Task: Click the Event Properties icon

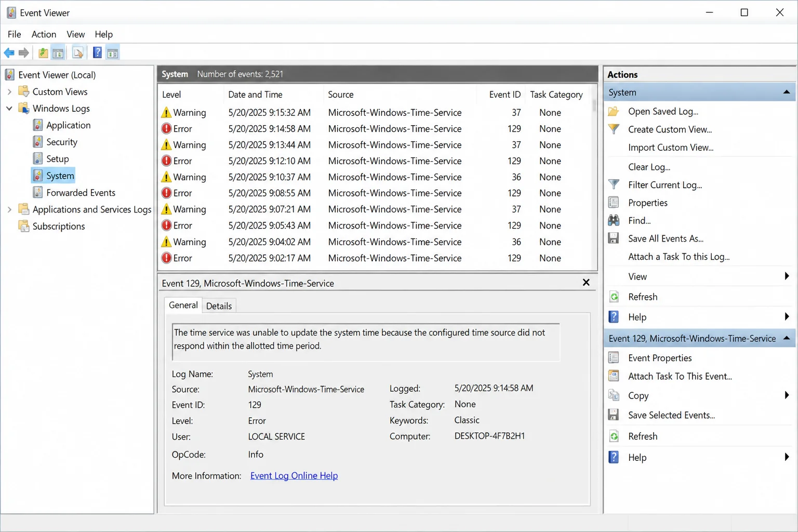Action: click(614, 357)
